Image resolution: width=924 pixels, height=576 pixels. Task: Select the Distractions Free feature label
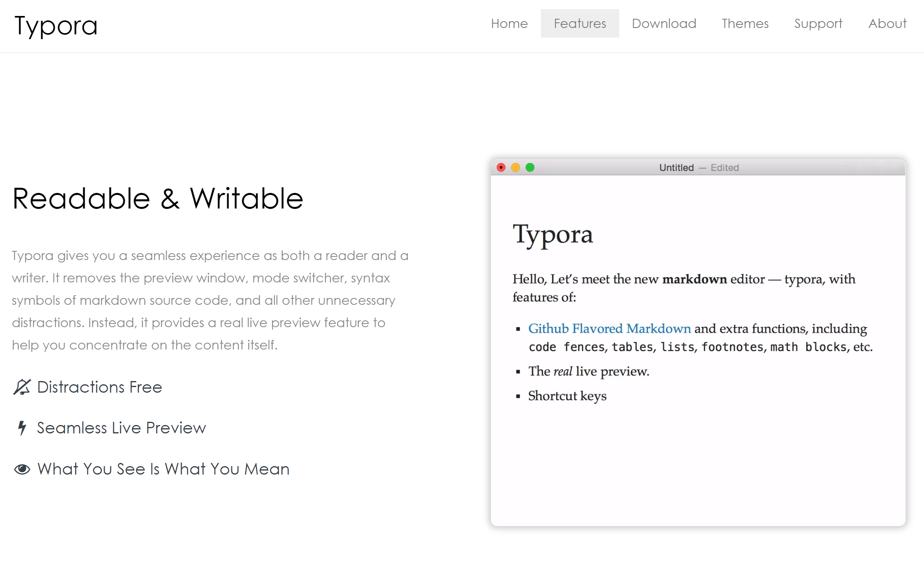99,387
